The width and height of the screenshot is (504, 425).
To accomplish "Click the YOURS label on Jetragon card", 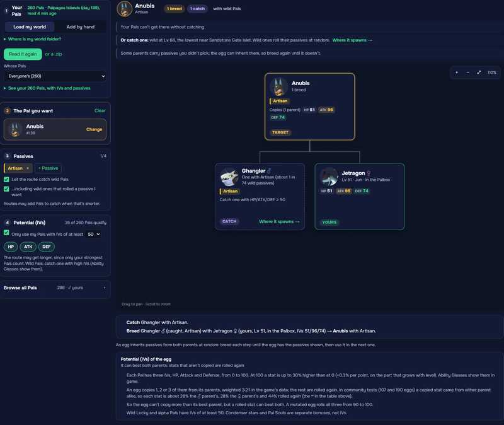I will [x=329, y=223].
